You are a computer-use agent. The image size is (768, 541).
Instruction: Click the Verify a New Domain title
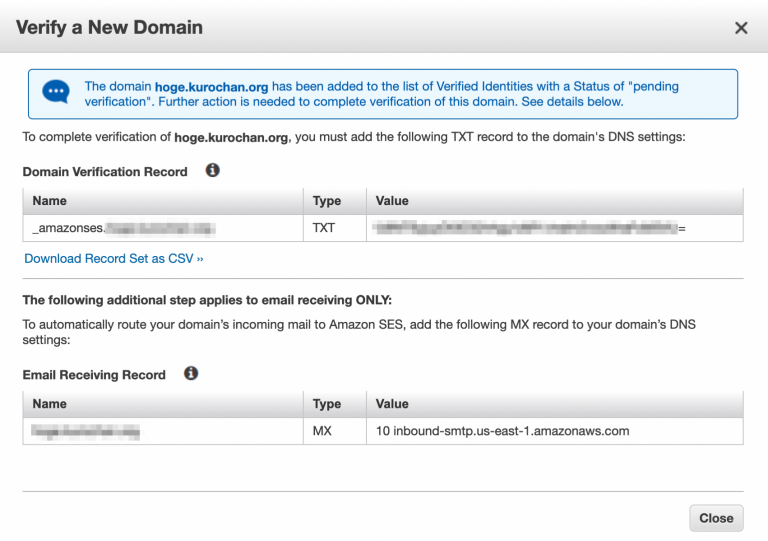click(109, 27)
